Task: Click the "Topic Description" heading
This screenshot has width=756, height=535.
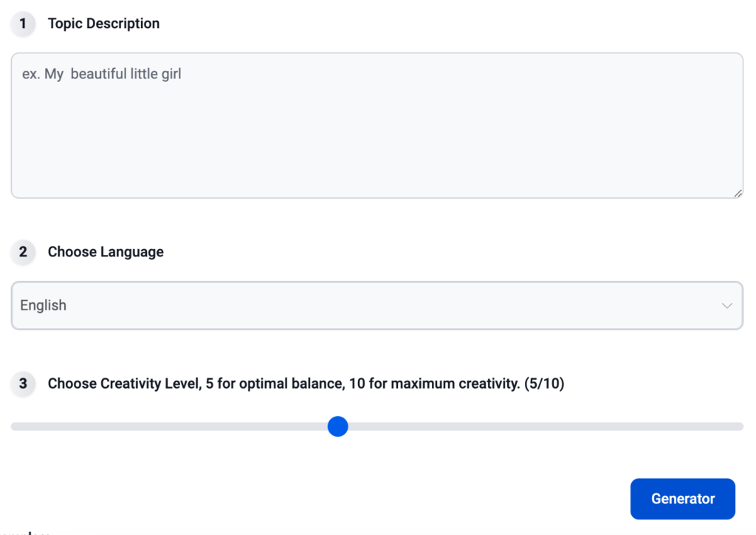Action: pos(103,24)
